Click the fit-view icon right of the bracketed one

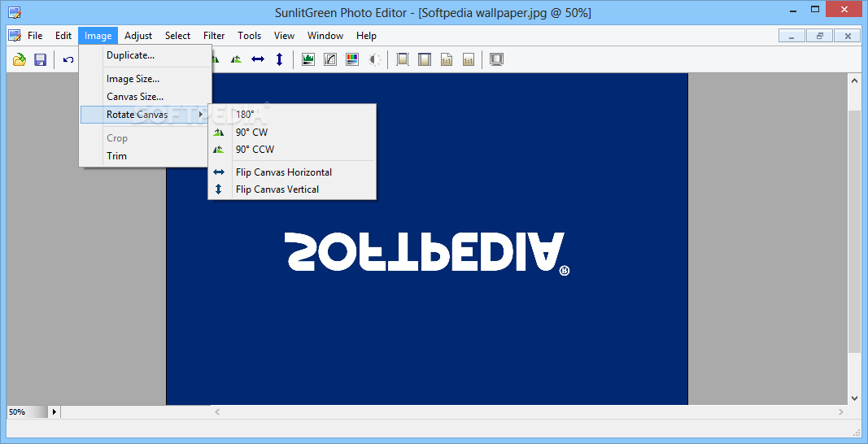point(424,59)
